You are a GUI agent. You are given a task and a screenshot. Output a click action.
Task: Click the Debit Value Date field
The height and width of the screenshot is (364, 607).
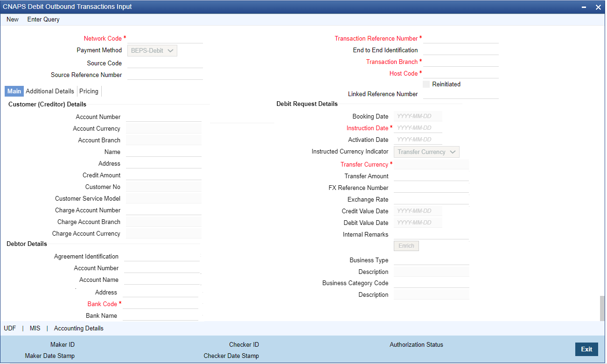pyautogui.click(x=418, y=223)
